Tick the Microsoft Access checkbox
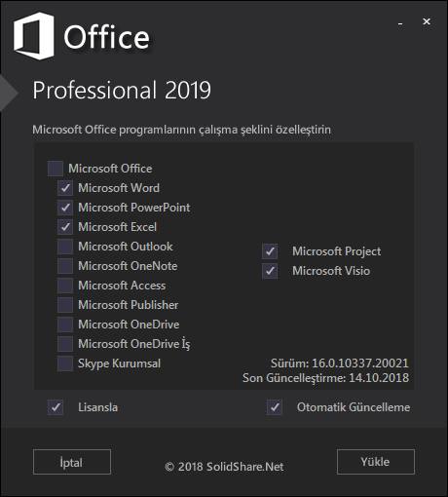 point(65,286)
